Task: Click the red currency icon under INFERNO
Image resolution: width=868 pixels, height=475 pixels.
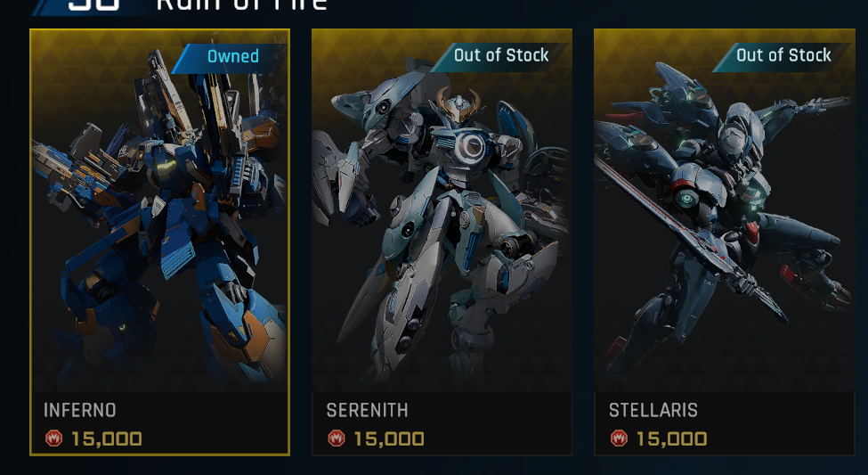Action: tap(53, 438)
